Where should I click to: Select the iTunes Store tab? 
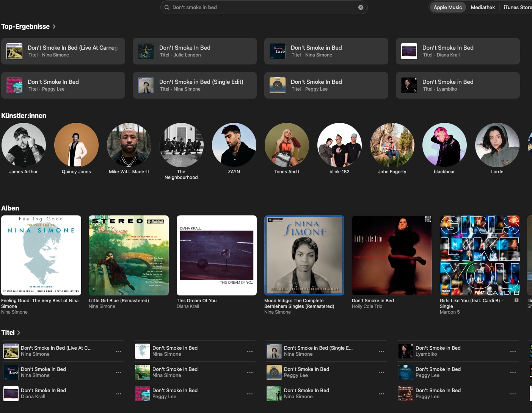click(x=517, y=7)
